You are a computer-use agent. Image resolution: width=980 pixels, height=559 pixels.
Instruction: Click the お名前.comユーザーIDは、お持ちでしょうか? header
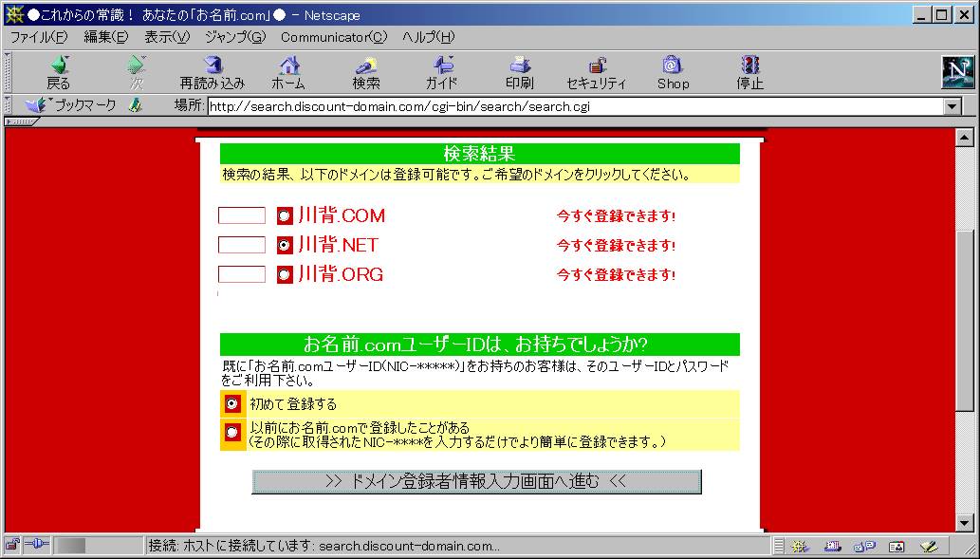coord(479,344)
